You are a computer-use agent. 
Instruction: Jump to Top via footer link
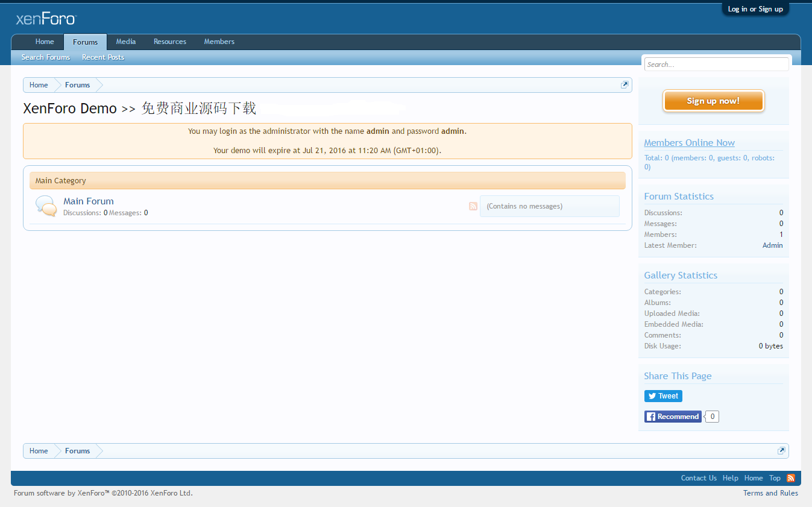pyautogui.click(x=775, y=478)
